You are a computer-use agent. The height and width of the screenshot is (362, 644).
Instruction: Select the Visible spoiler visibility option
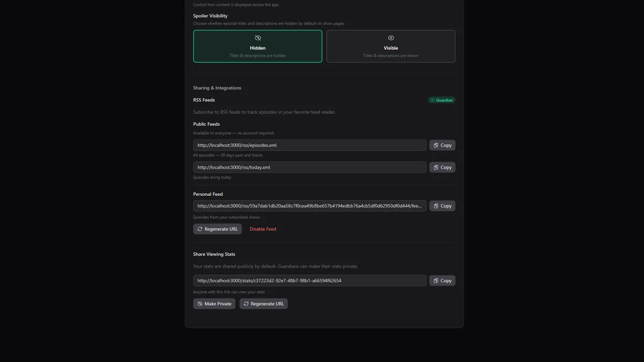click(391, 46)
